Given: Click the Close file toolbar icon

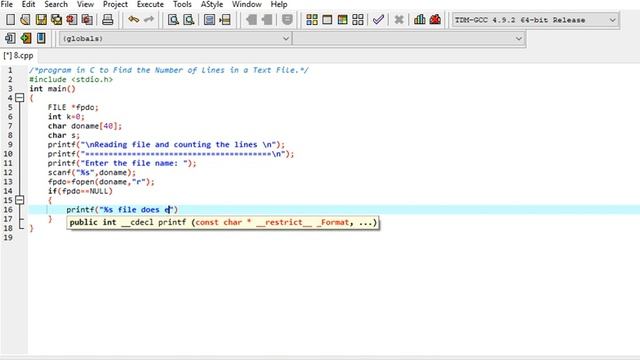Looking at the screenshot, I should click(72, 20).
